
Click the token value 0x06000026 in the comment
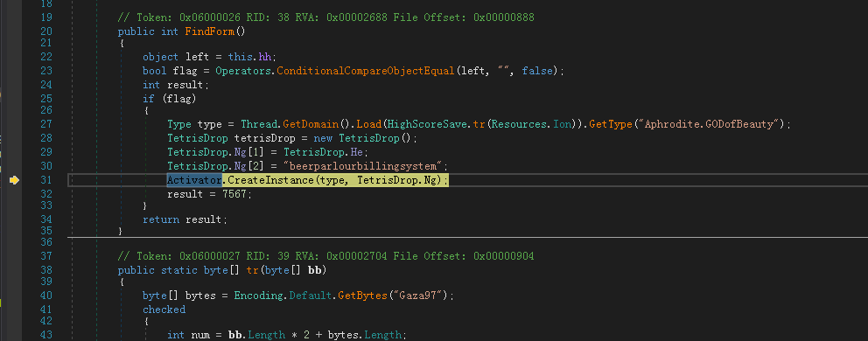tap(210, 17)
